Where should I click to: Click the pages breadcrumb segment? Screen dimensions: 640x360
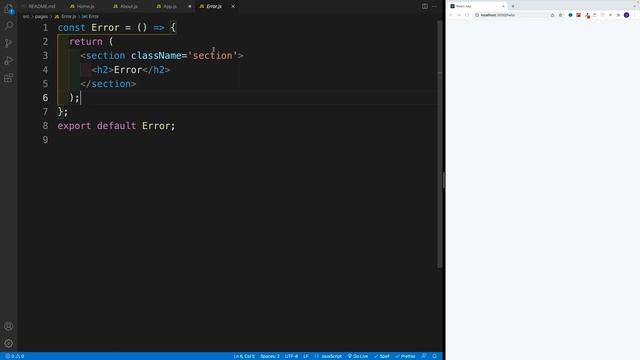click(x=41, y=16)
